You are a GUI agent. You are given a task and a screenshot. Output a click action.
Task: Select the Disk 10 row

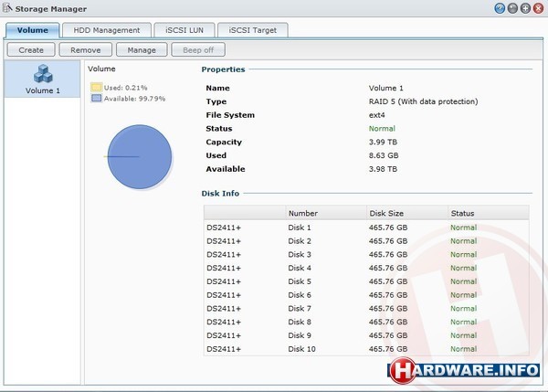(366, 349)
